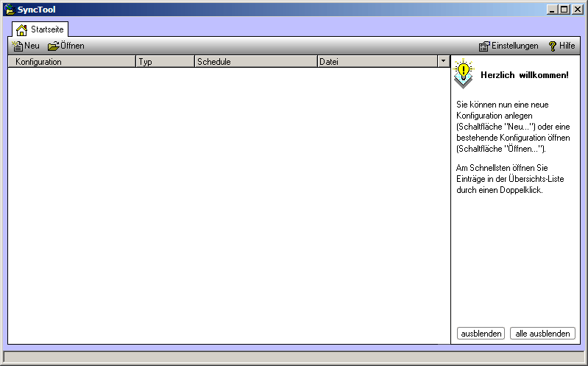Maximize the SyncTool window
Screen dimensions: 588x366
point(564,10)
